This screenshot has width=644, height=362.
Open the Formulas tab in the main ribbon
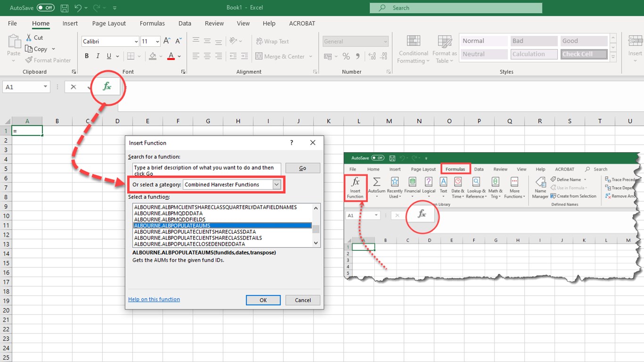(152, 23)
